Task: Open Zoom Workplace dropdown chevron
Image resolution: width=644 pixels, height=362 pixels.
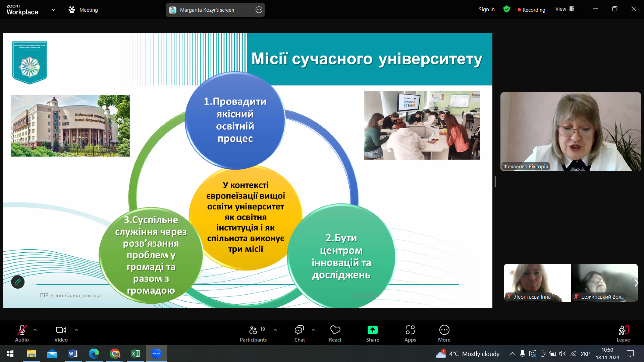Action: [54, 10]
